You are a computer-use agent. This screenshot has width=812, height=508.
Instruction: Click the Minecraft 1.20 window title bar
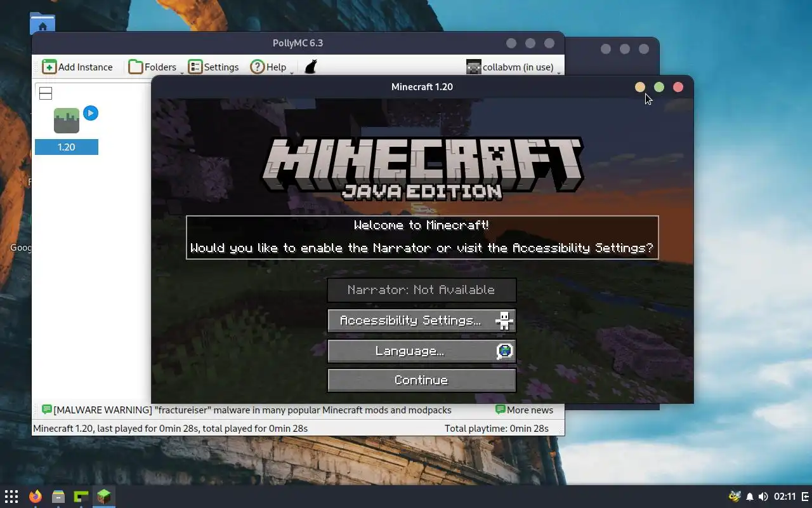(422, 86)
